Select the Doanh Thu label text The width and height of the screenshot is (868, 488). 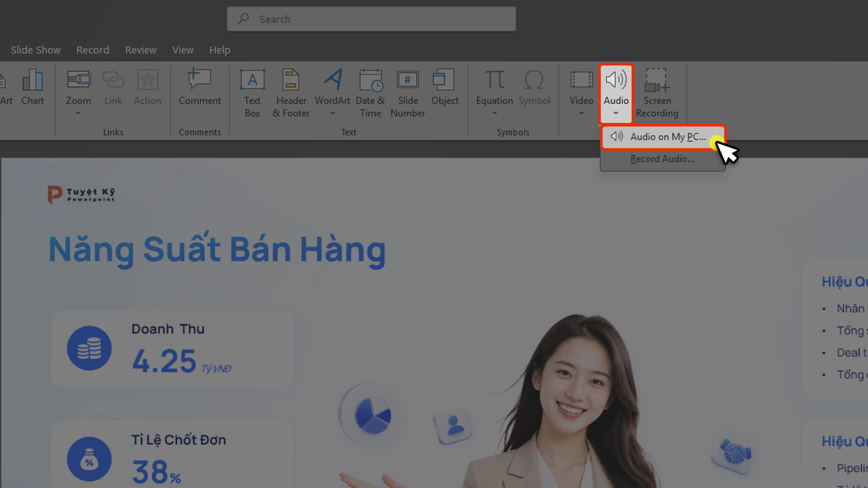pos(168,329)
